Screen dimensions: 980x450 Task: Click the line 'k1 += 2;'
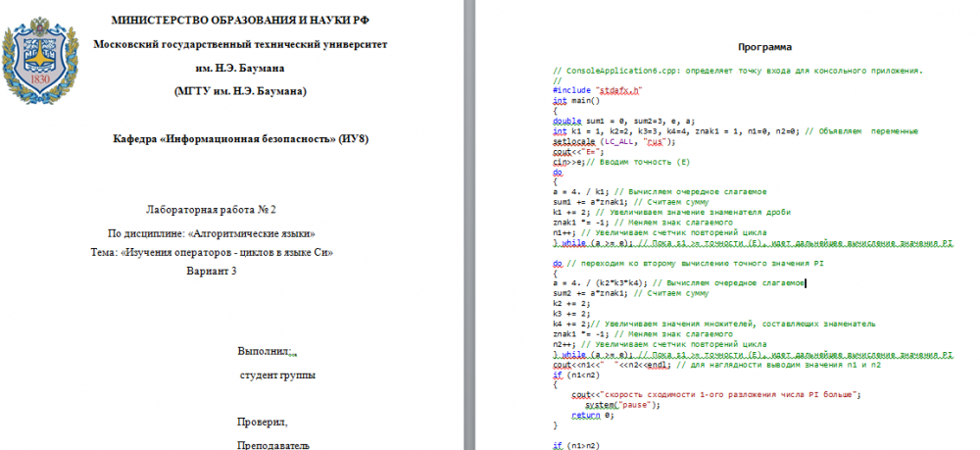click(x=671, y=212)
